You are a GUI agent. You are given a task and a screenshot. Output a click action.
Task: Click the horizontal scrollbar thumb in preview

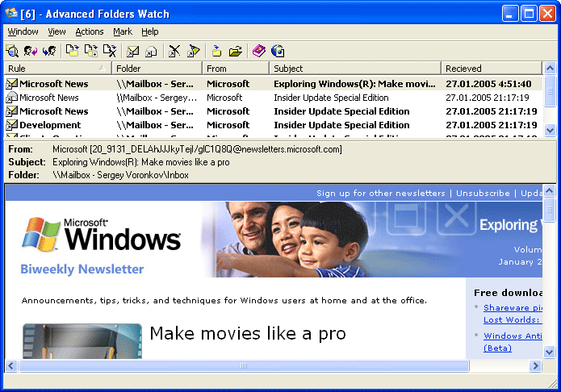(244, 366)
